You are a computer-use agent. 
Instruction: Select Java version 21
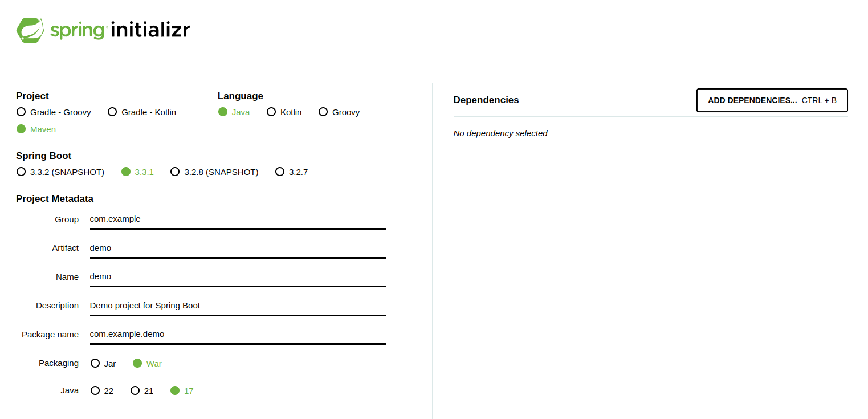pos(142,391)
